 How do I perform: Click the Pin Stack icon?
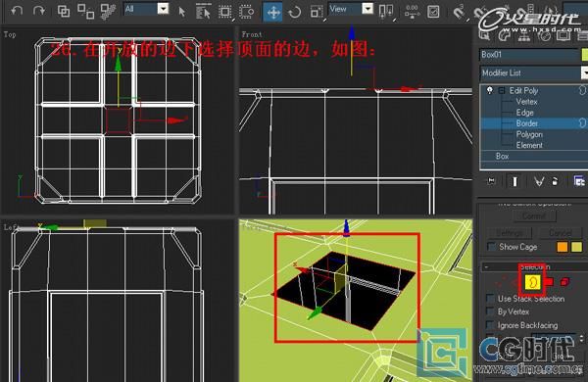pyautogui.click(x=491, y=181)
